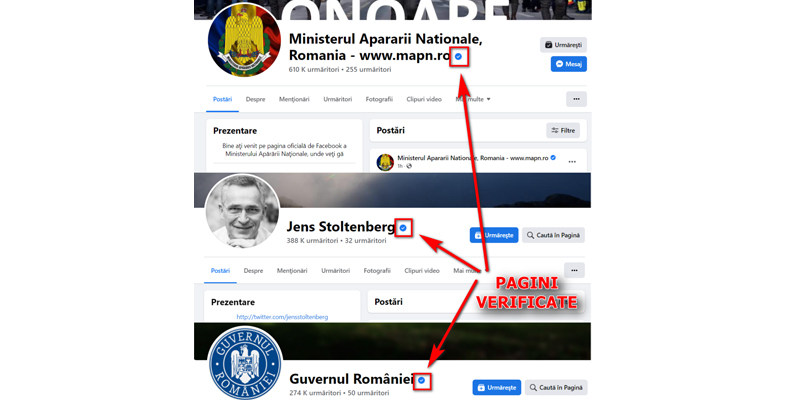The image size is (800, 400).
Task: Click verified badge beside Guvernul României
Action: (422, 380)
